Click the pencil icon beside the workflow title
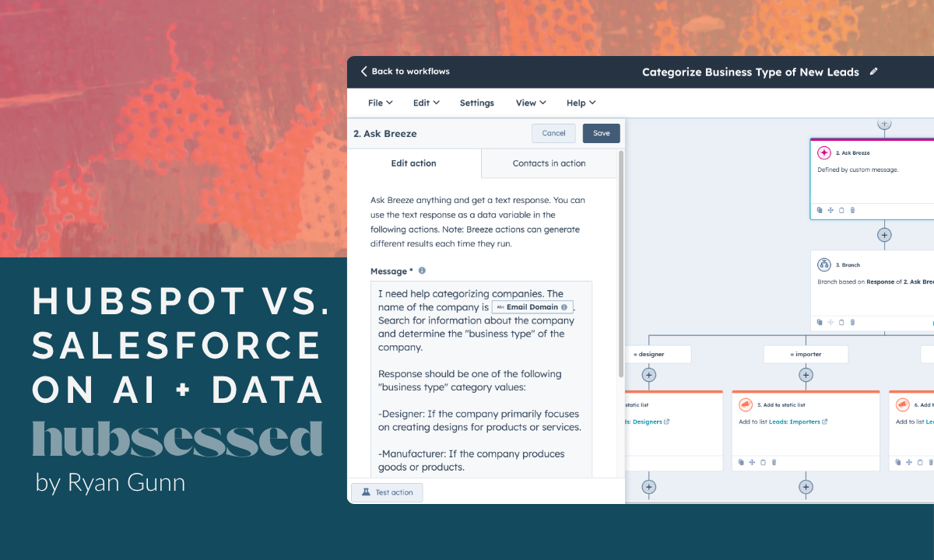Image resolution: width=934 pixels, height=560 pixels. (873, 72)
